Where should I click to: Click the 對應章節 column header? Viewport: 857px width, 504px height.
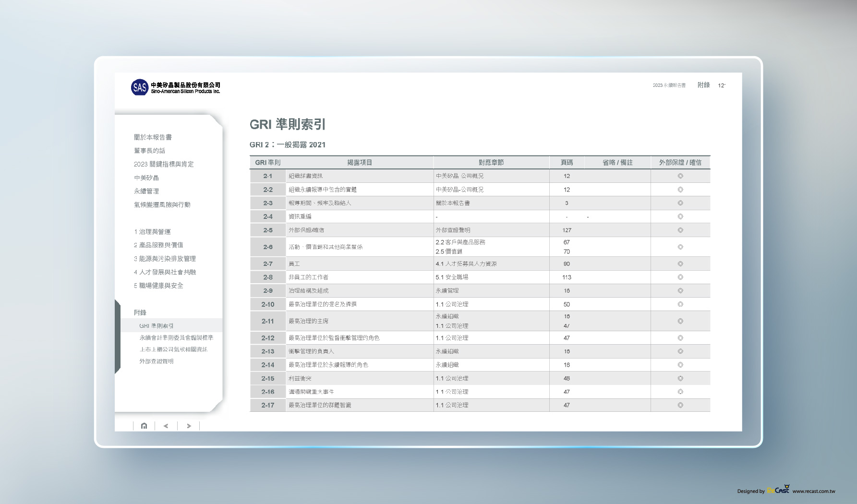coord(491,163)
